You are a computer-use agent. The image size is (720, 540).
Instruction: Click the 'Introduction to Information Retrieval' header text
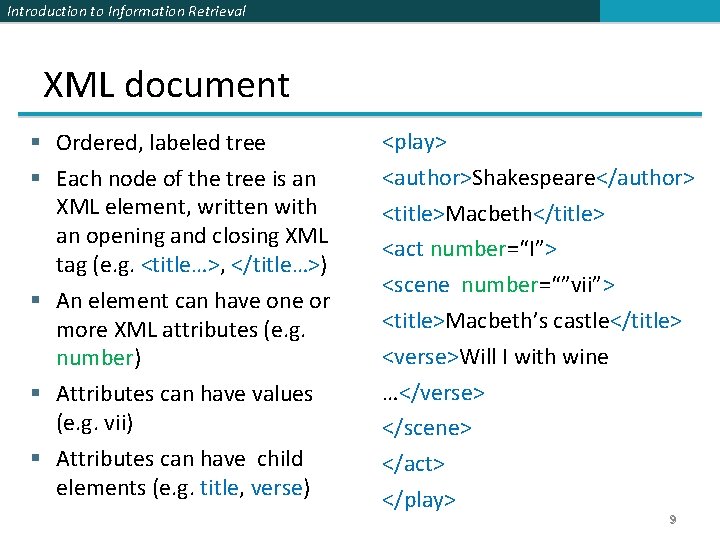pyautogui.click(x=127, y=11)
